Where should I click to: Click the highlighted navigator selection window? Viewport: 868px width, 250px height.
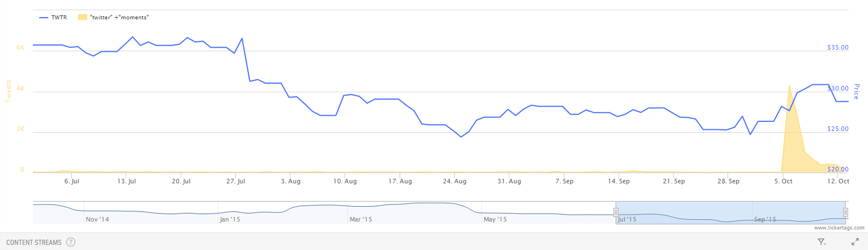tap(730, 212)
